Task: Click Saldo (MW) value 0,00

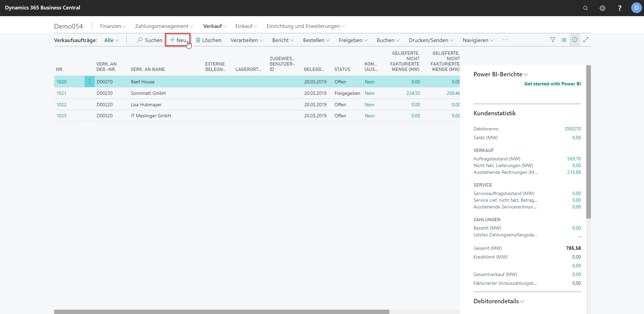Action: [x=576, y=138]
